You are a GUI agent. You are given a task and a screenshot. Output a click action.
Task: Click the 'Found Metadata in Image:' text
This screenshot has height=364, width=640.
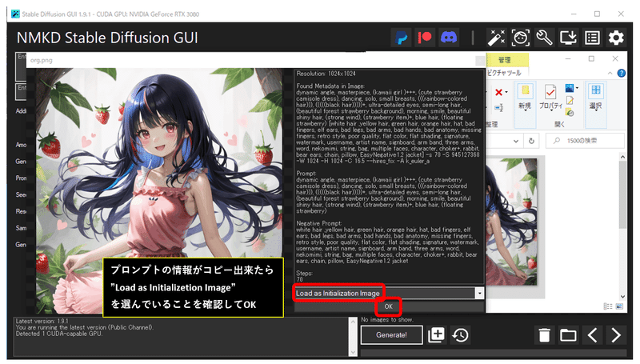pyautogui.click(x=330, y=86)
